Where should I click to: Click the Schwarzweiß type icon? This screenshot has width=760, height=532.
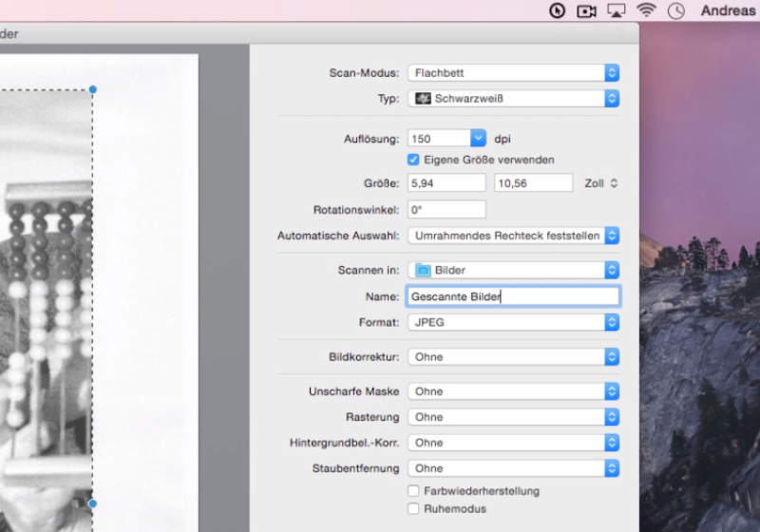pos(423,98)
